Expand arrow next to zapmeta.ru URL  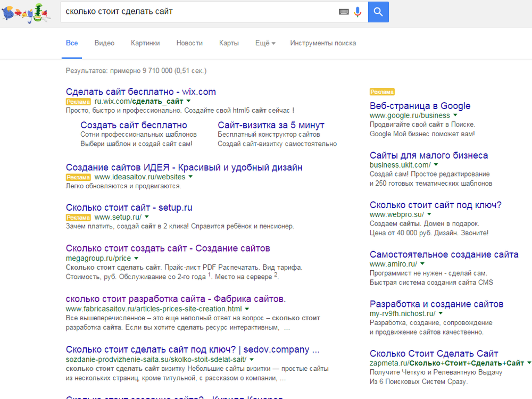tap(529, 363)
